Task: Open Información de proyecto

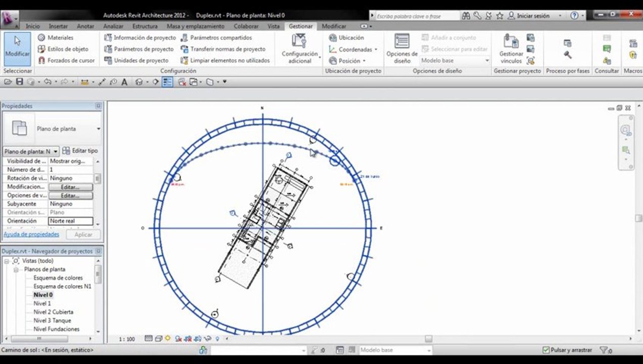Action: (140, 38)
